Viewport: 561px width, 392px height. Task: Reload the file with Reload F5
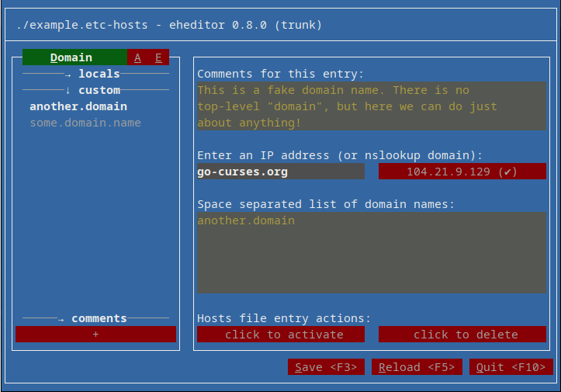point(417,367)
